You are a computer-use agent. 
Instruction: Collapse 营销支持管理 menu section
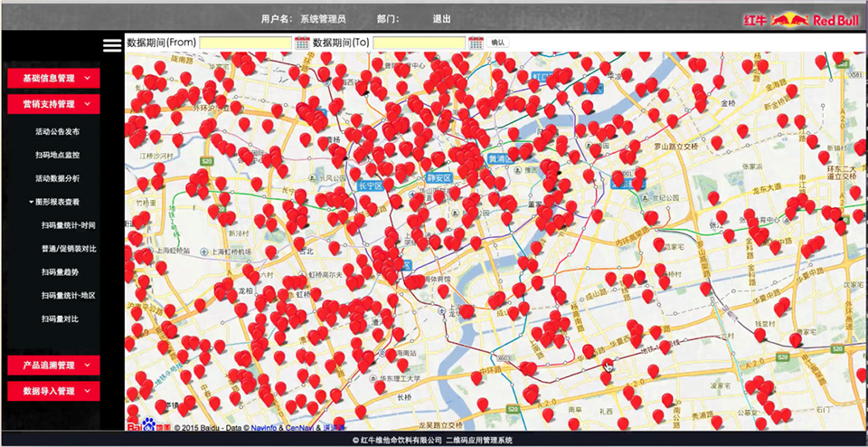point(66,104)
